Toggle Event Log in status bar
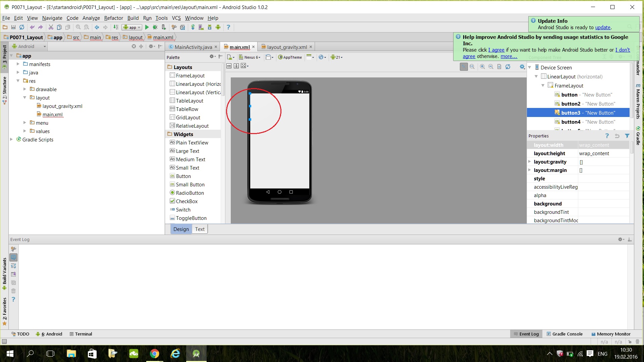 [526, 334]
